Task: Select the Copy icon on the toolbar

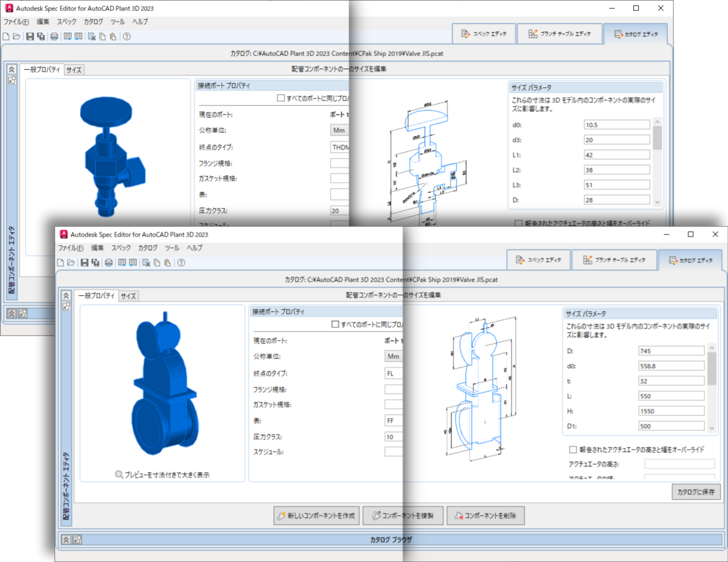Action: [x=157, y=262]
